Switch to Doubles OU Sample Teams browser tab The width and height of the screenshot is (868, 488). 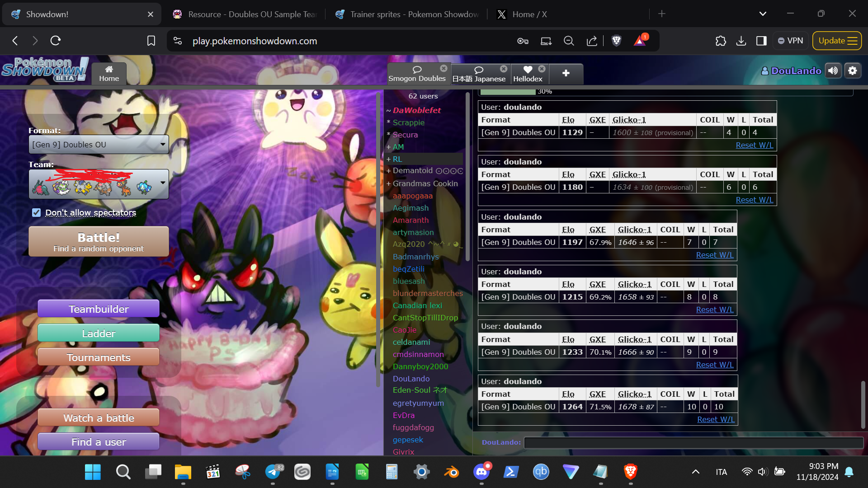tap(245, 14)
